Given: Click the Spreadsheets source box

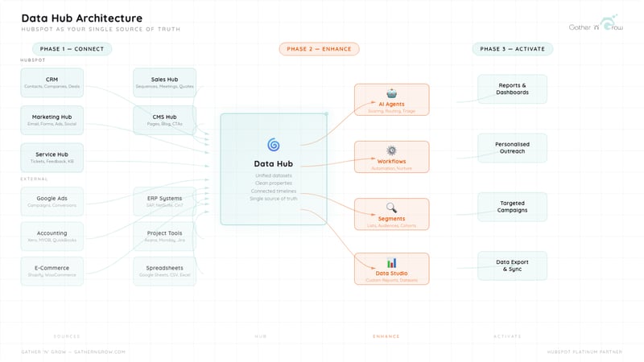Looking at the screenshot, I should coord(164,271).
